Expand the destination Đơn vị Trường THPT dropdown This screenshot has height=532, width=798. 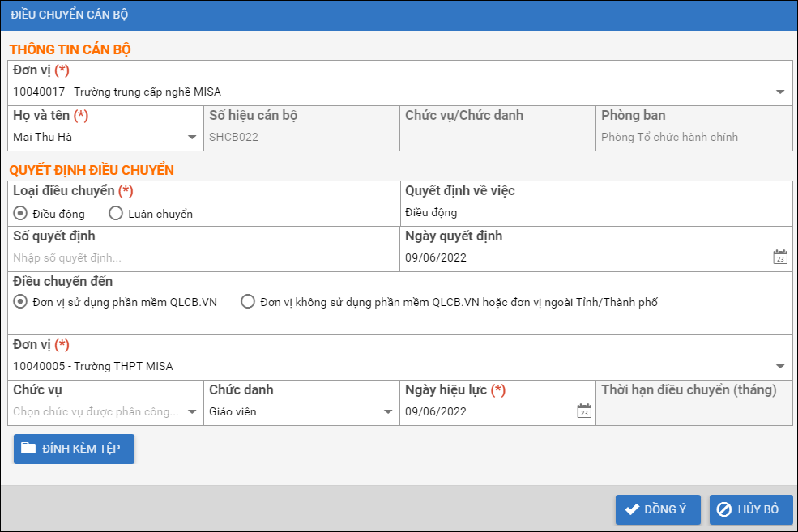[x=779, y=366]
